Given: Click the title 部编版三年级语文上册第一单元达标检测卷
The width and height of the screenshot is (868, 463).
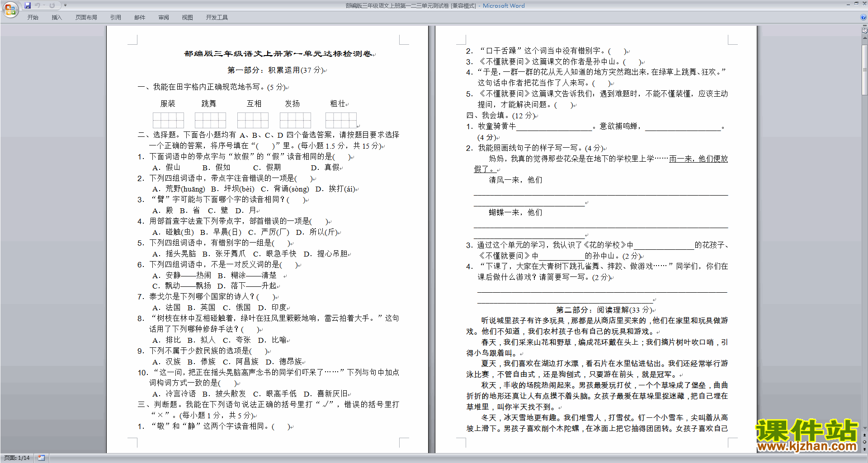Looking at the screenshot, I should click(x=278, y=54).
